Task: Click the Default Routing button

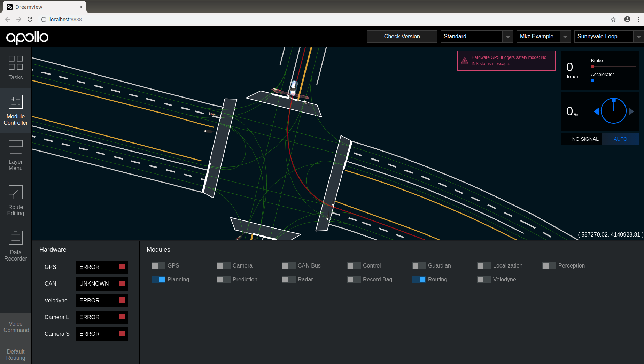Action: (x=16, y=355)
